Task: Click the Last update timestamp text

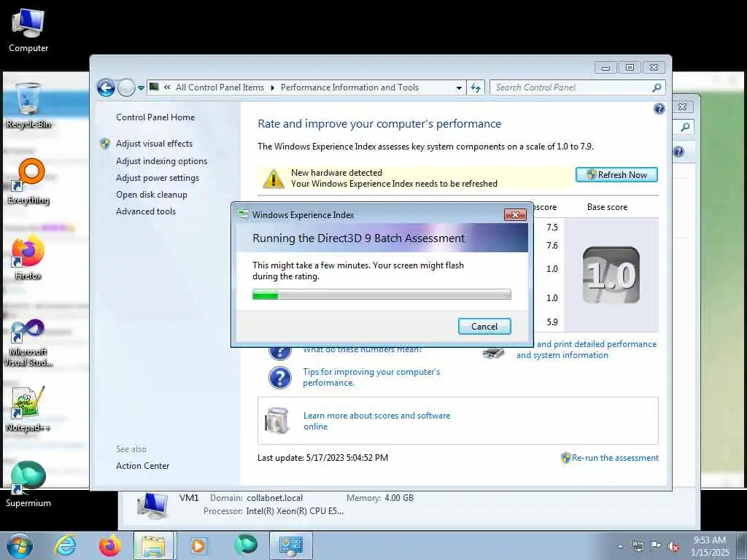Action: coord(322,458)
